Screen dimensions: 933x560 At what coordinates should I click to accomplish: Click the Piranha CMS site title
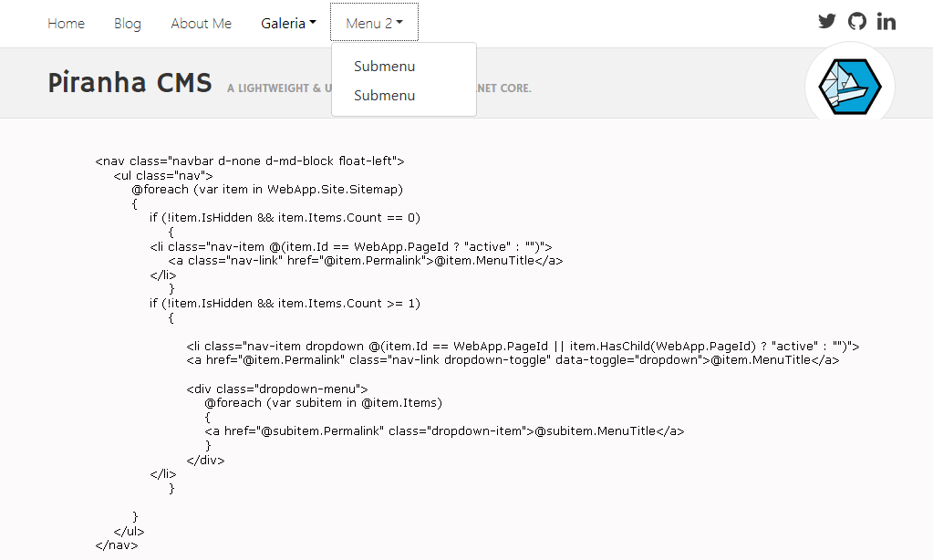point(130,82)
